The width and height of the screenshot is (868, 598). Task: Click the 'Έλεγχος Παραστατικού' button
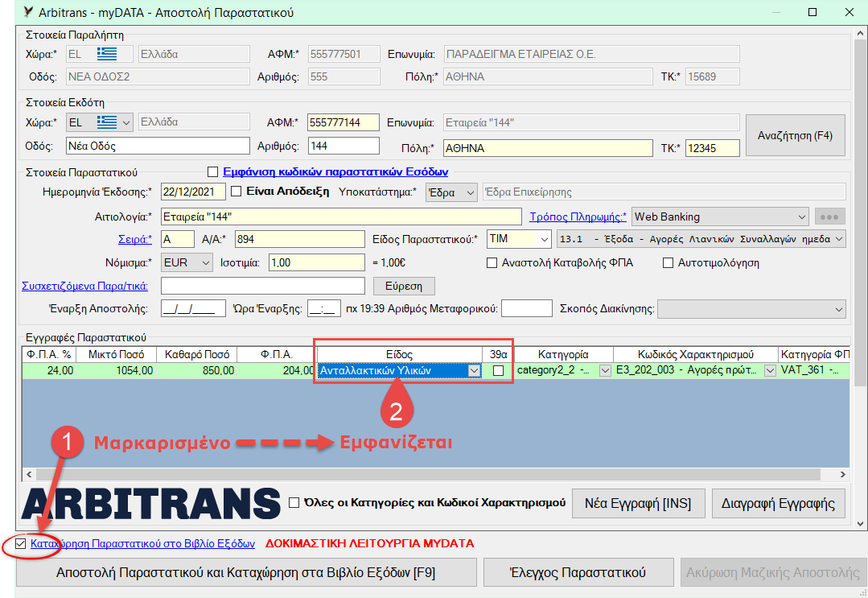pyautogui.click(x=578, y=572)
